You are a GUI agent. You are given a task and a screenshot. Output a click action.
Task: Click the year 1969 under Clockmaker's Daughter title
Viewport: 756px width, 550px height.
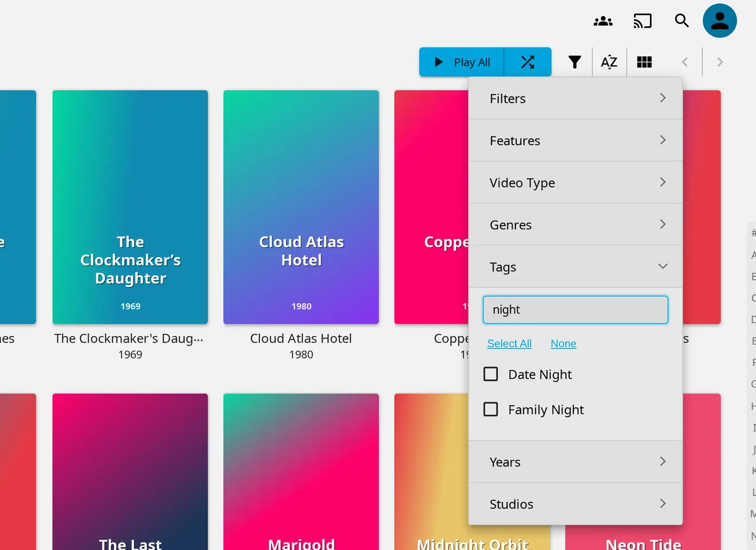pos(130,355)
